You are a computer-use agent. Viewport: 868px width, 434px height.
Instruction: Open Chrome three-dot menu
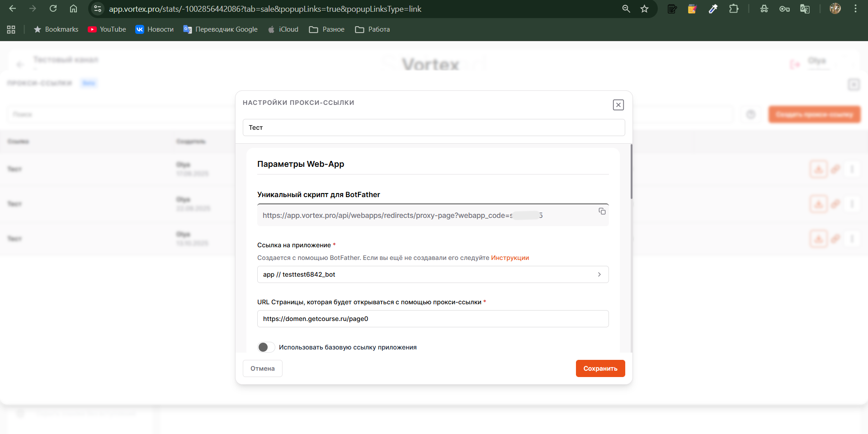coord(855,9)
